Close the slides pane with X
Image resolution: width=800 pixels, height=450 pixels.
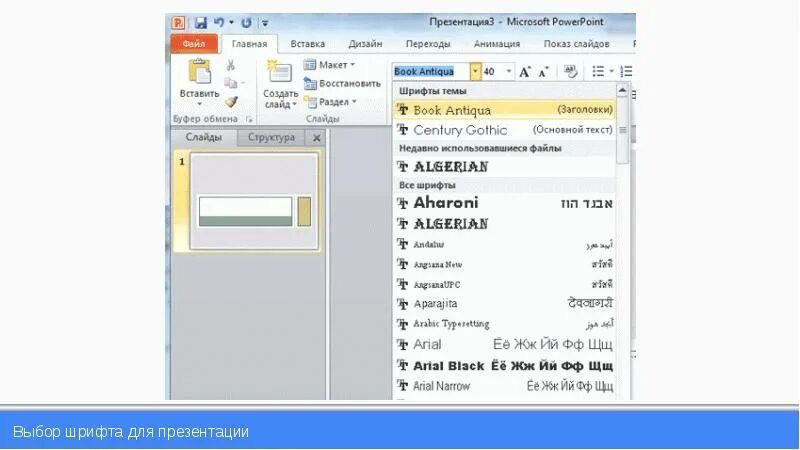point(316,138)
